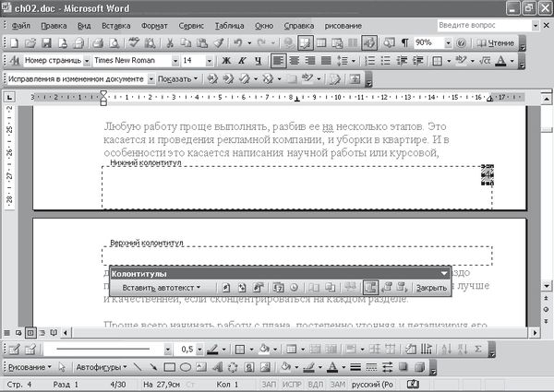Click the Bold (Ж) formatting button

[224, 61]
